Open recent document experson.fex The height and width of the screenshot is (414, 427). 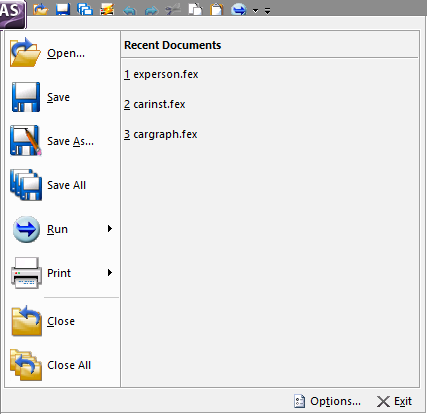(x=161, y=74)
